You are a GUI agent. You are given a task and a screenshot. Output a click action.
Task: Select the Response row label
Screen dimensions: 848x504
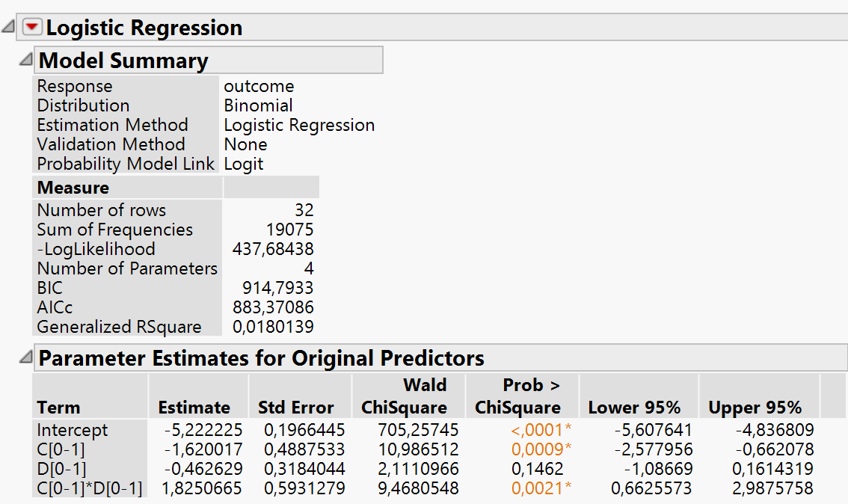coord(75,86)
